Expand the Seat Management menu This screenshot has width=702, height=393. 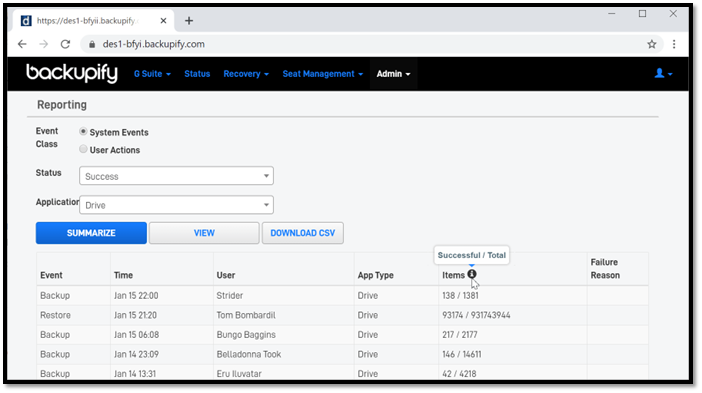point(322,74)
